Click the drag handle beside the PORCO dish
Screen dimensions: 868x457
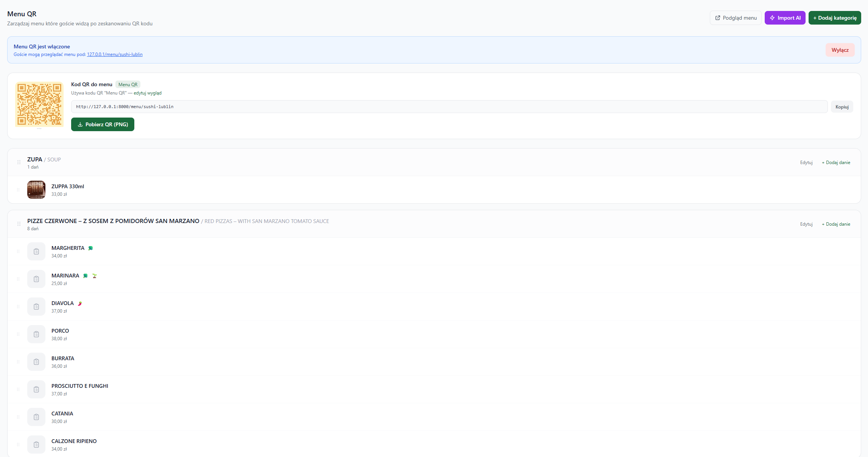18,334
